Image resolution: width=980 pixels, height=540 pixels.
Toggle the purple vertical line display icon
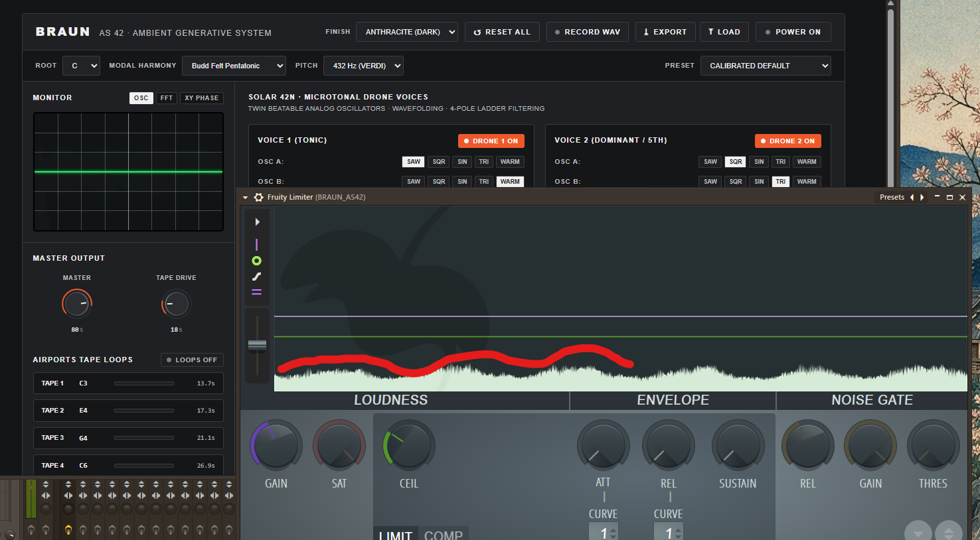coord(257,245)
